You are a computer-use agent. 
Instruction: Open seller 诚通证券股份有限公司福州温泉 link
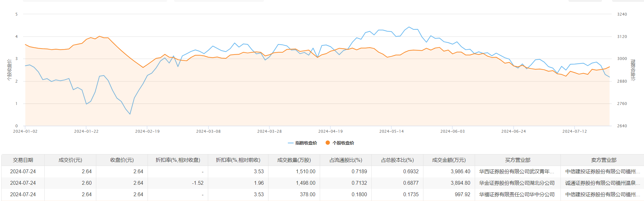pos(602,183)
